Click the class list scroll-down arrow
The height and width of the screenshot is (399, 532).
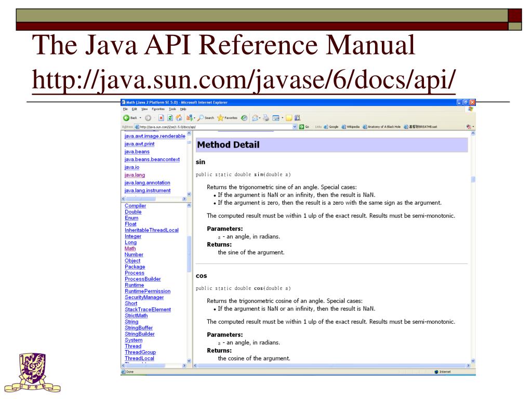pyautogui.click(x=189, y=361)
